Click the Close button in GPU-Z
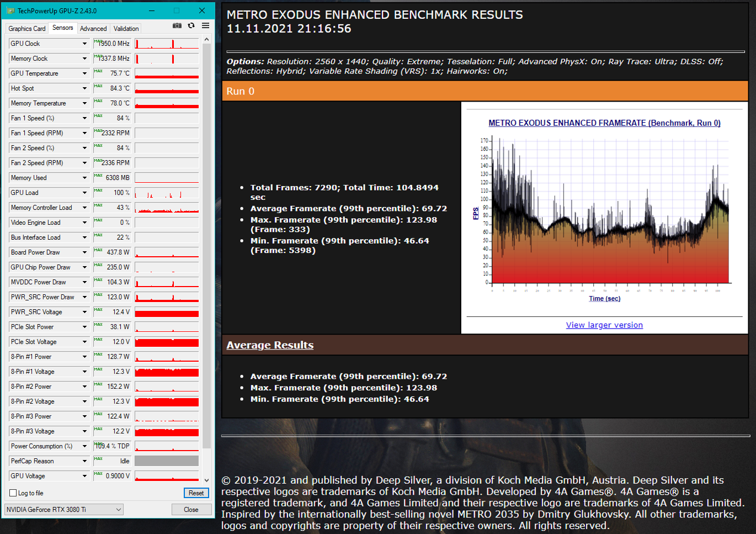The height and width of the screenshot is (534, 756). point(191,510)
